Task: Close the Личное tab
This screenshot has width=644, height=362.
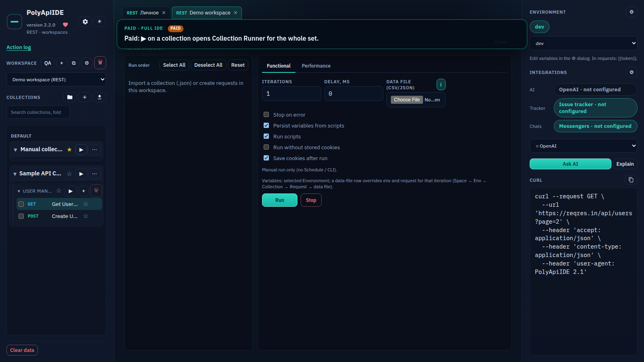Action: [164, 13]
